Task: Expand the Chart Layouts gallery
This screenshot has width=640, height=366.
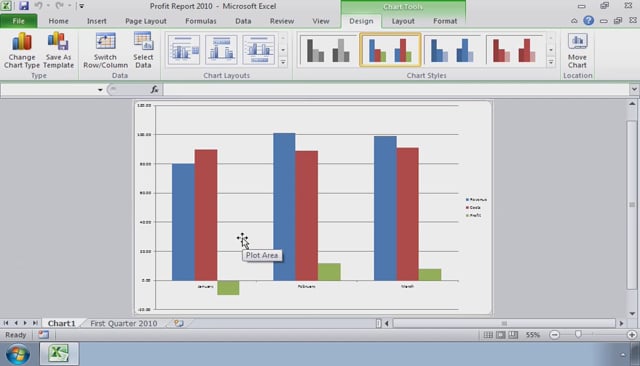Action: pyautogui.click(x=283, y=62)
